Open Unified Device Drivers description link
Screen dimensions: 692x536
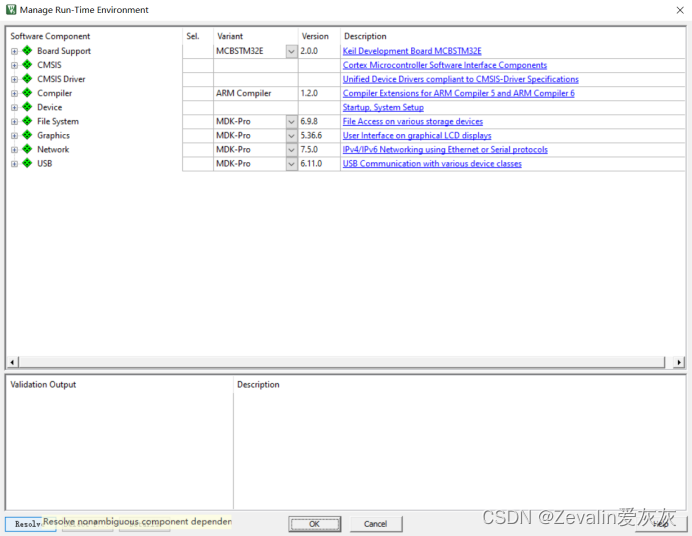click(460, 79)
